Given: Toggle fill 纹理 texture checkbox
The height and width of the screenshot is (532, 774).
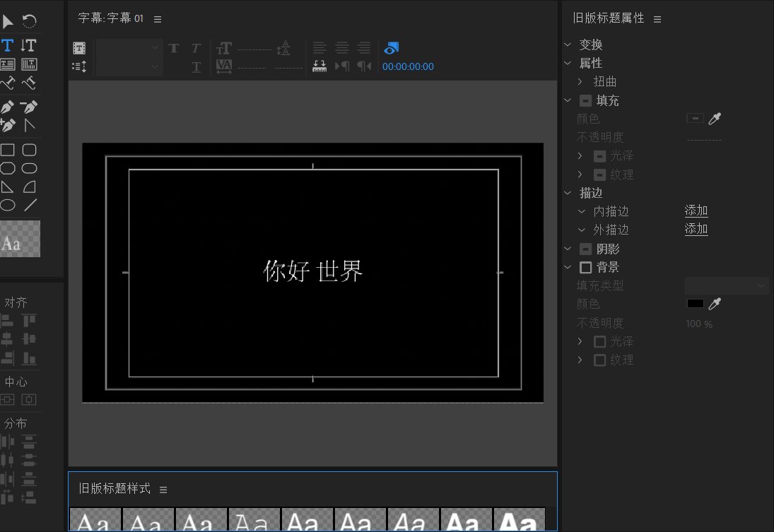Looking at the screenshot, I should pos(599,175).
